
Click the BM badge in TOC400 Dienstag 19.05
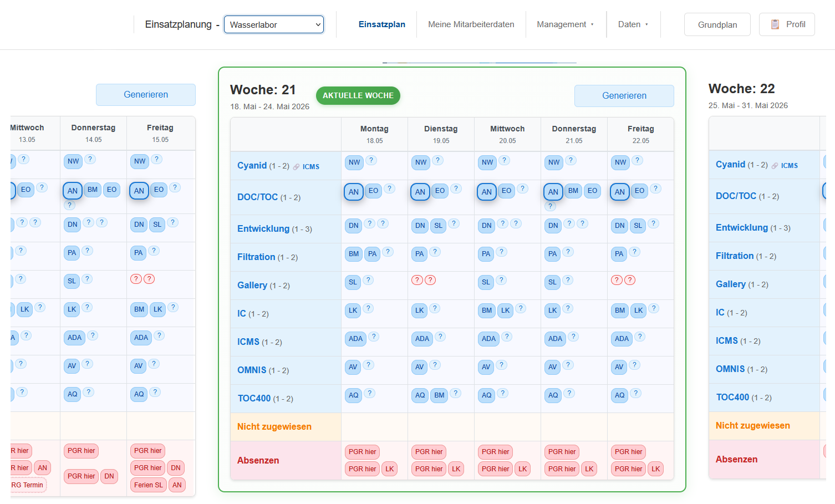(x=439, y=395)
